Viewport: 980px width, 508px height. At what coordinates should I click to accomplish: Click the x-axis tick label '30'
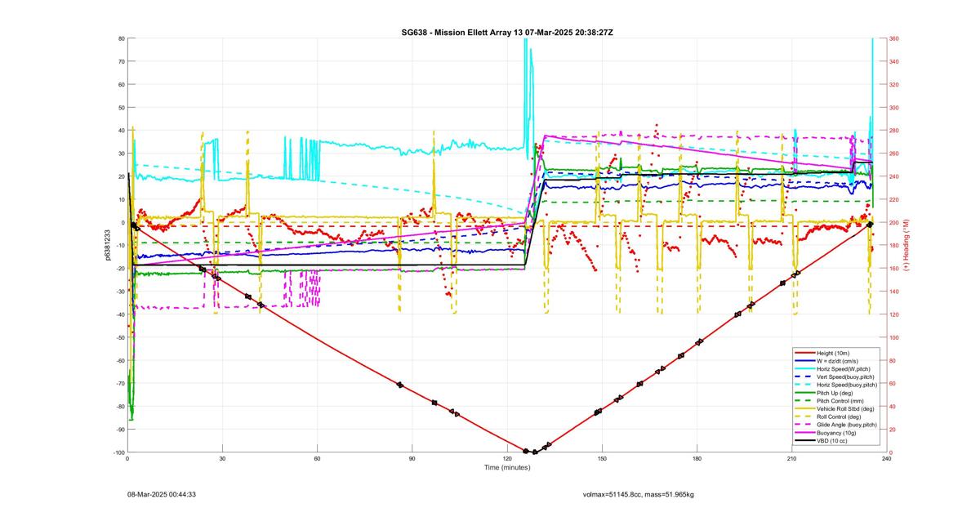coord(222,459)
